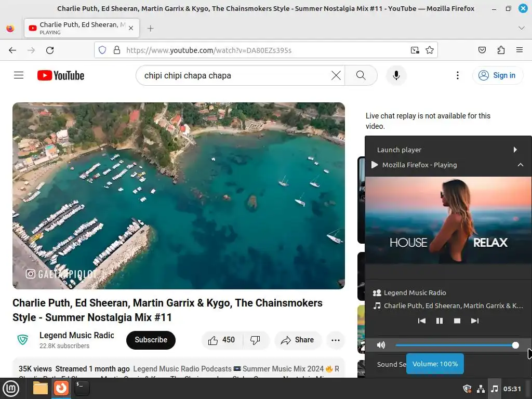
Task: Share this video
Action: [x=298, y=340]
